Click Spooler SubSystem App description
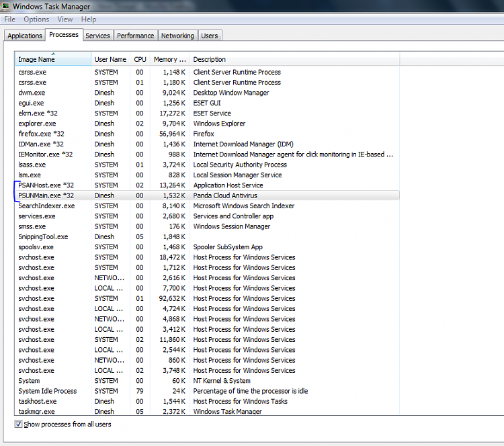The width and height of the screenshot is (504, 446). [228, 247]
